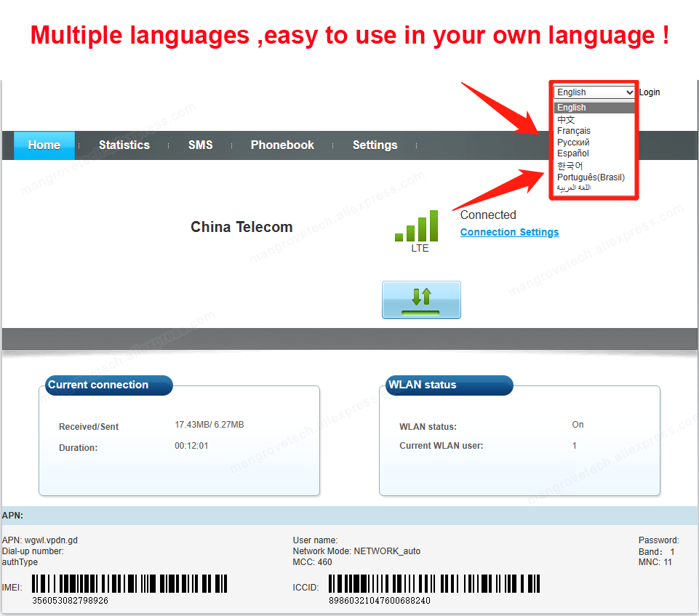Open the language dropdown showing English
The height and width of the screenshot is (616, 699).
point(594,92)
